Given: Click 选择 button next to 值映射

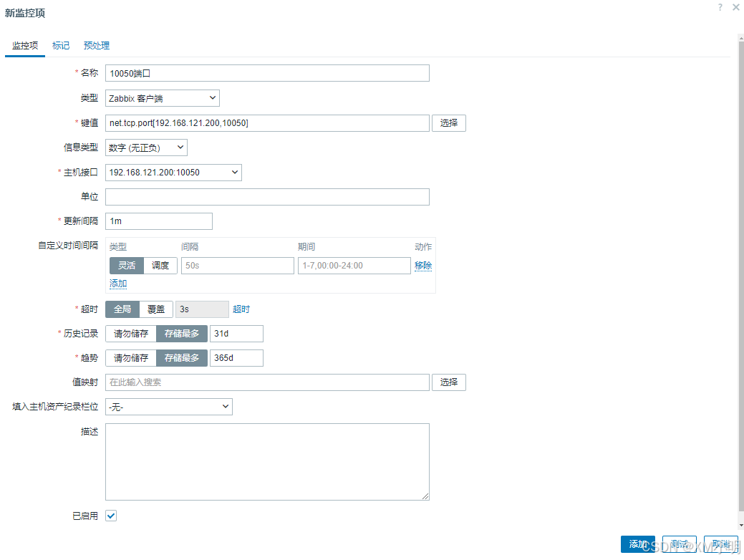Looking at the screenshot, I should [449, 382].
